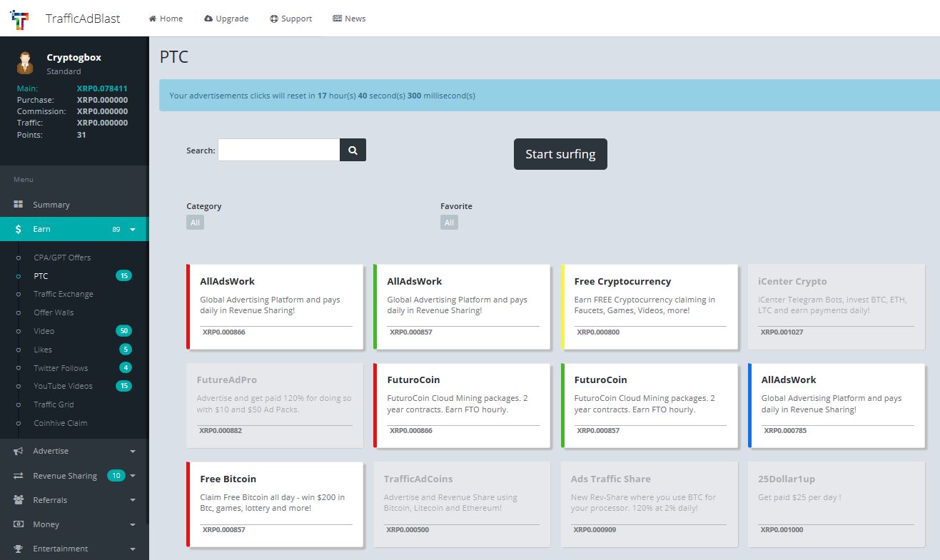This screenshot has width=940, height=560.
Task: Click the Money banknote icon
Action: pos(19,524)
